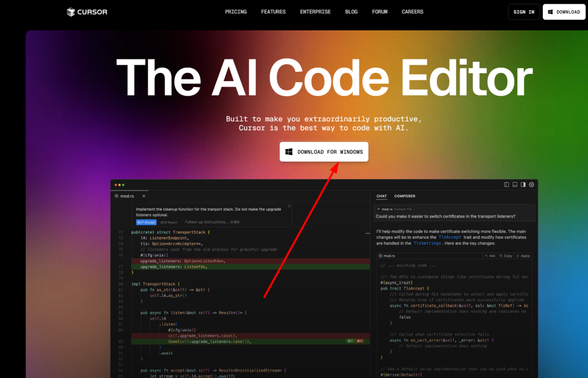Close the inline prompt box
This screenshot has height=378, width=588.
[289, 206]
